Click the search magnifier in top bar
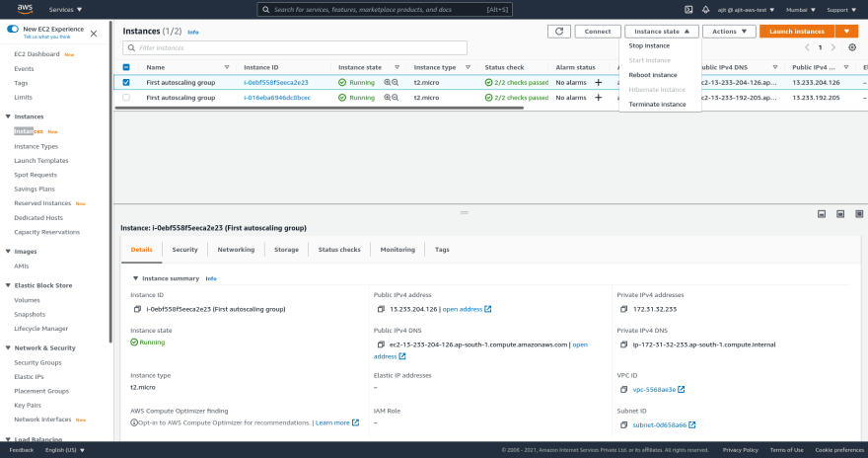 tap(265, 10)
